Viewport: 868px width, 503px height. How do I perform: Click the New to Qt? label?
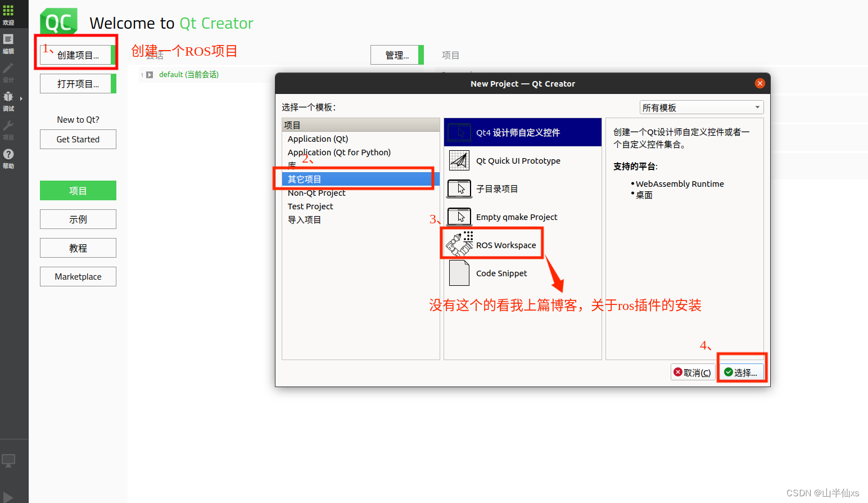[78, 120]
